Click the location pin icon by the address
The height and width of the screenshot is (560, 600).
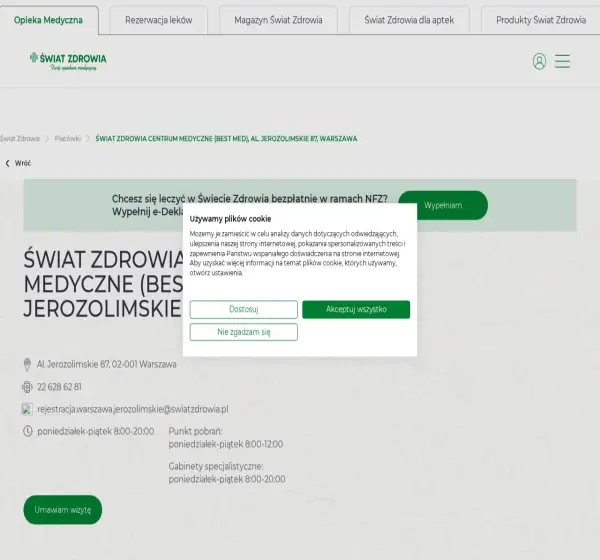point(27,364)
